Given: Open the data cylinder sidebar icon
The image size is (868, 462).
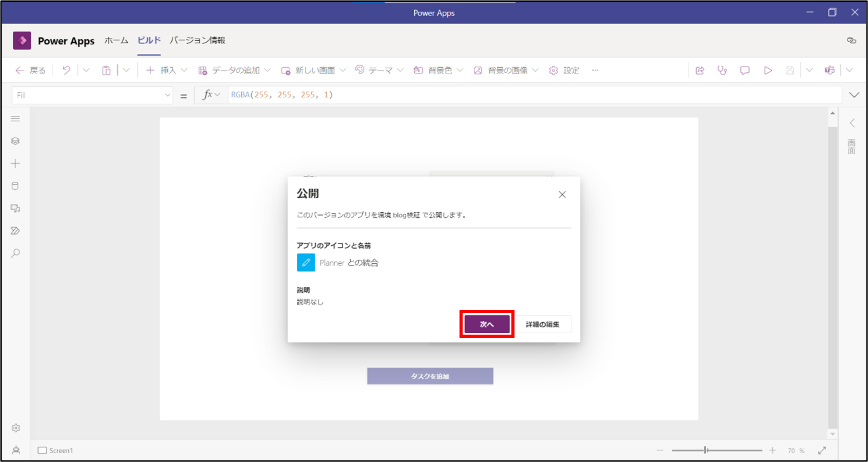Looking at the screenshot, I should [16, 186].
